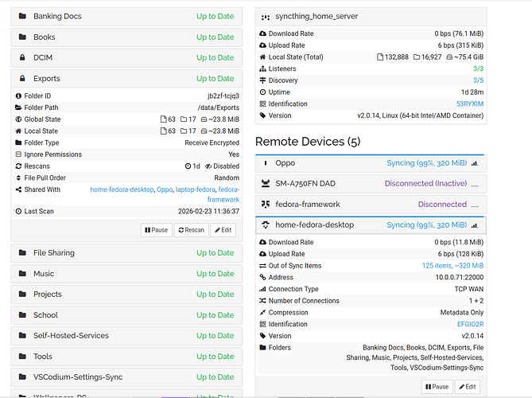This screenshot has height=398, width=532.
Task: Click the SM-A750FN DAD device icon
Action: [x=266, y=184]
